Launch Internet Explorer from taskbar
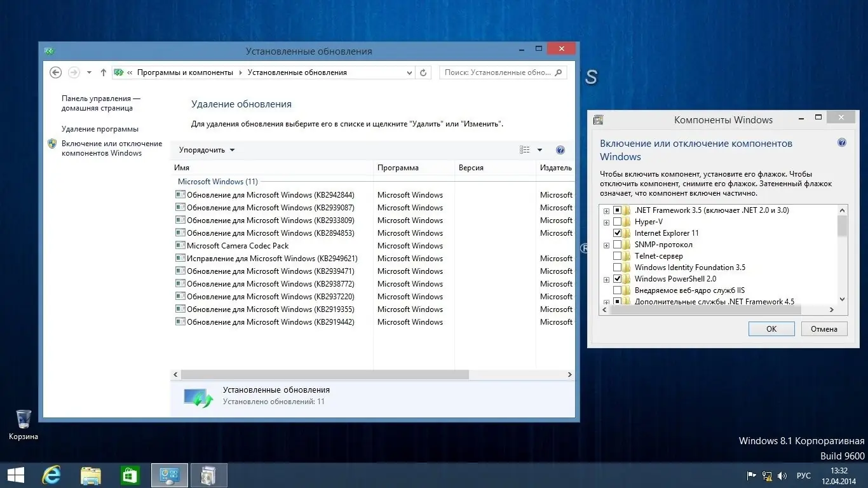The height and width of the screenshot is (488, 868). click(51, 475)
